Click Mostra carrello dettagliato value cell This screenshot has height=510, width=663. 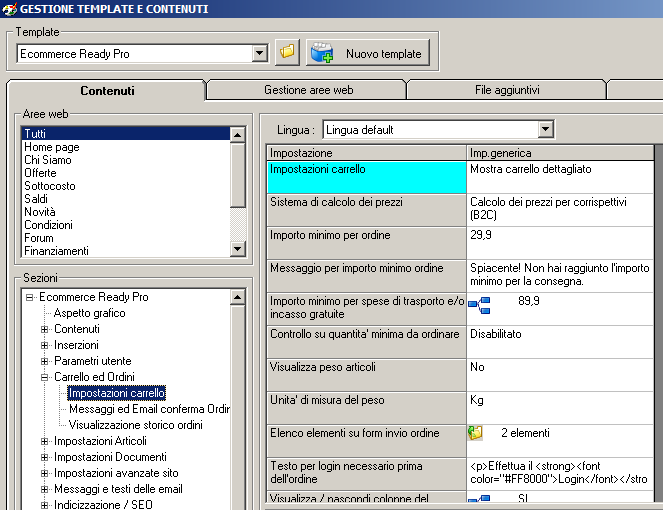click(x=560, y=177)
